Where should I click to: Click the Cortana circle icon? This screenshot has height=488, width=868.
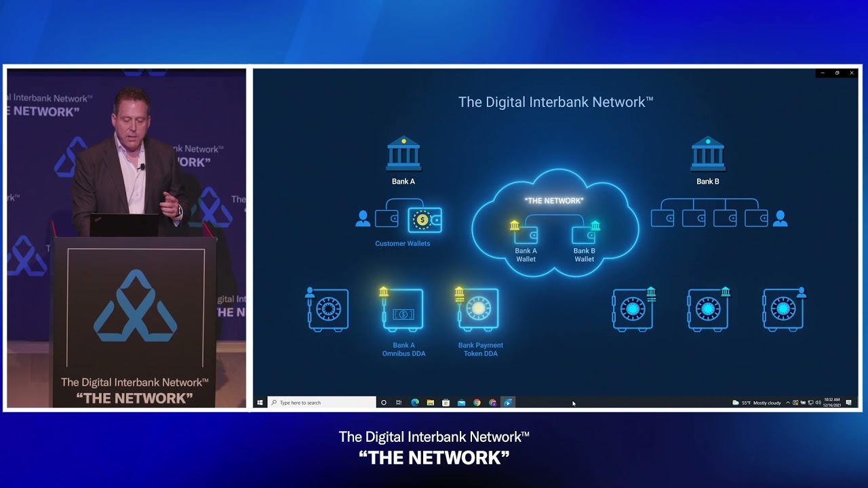coord(384,403)
